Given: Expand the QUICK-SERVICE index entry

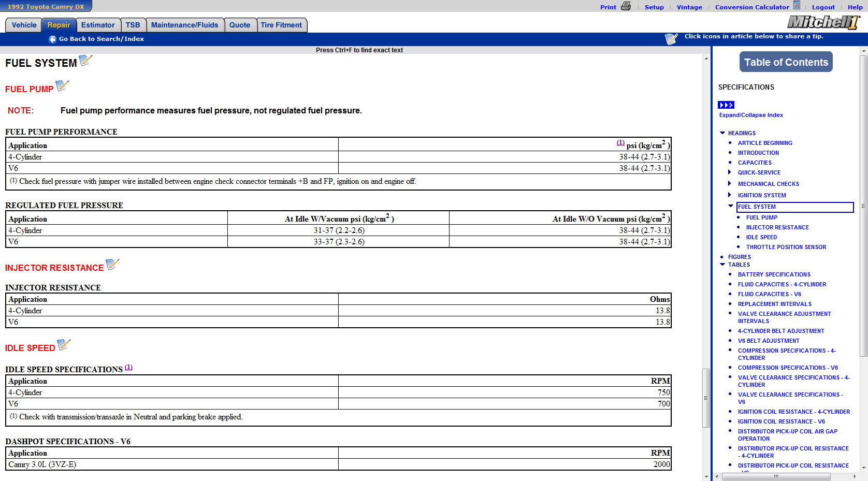Looking at the screenshot, I should pos(730,172).
